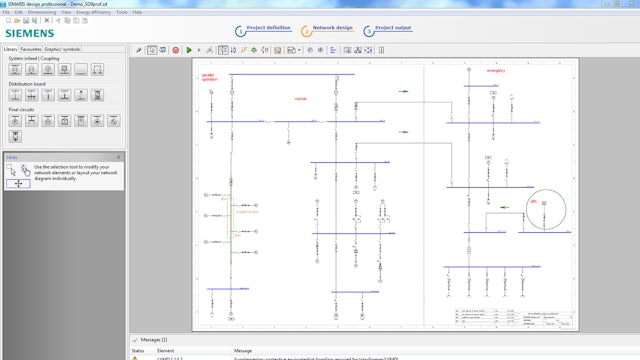Open a project with folder icon
This screenshot has height=360, width=640.
pyautogui.click(x=17, y=20)
